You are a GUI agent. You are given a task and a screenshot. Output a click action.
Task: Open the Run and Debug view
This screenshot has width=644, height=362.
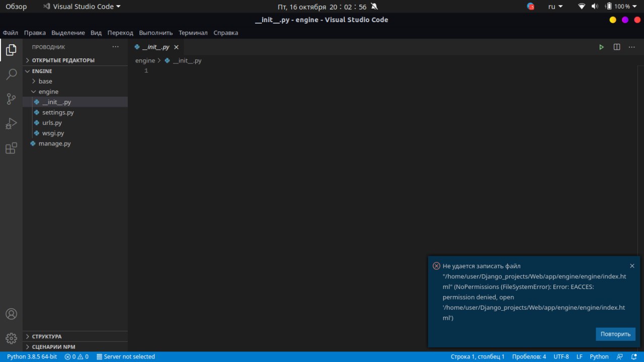[11, 124]
